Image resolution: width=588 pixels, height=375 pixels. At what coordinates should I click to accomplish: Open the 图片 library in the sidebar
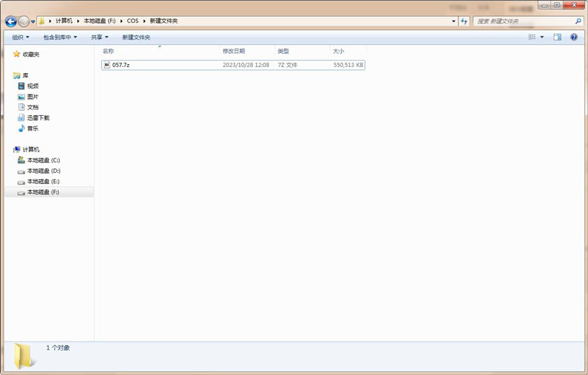pyautogui.click(x=33, y=97)
